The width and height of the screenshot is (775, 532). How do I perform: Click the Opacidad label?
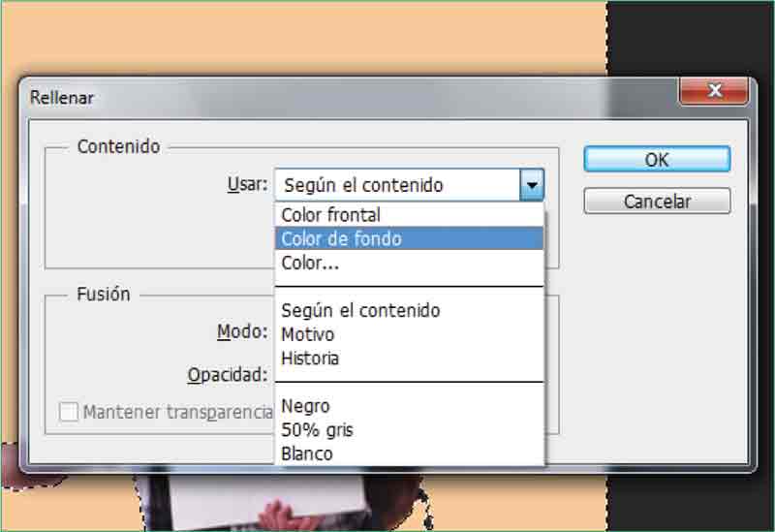point(227,374)
